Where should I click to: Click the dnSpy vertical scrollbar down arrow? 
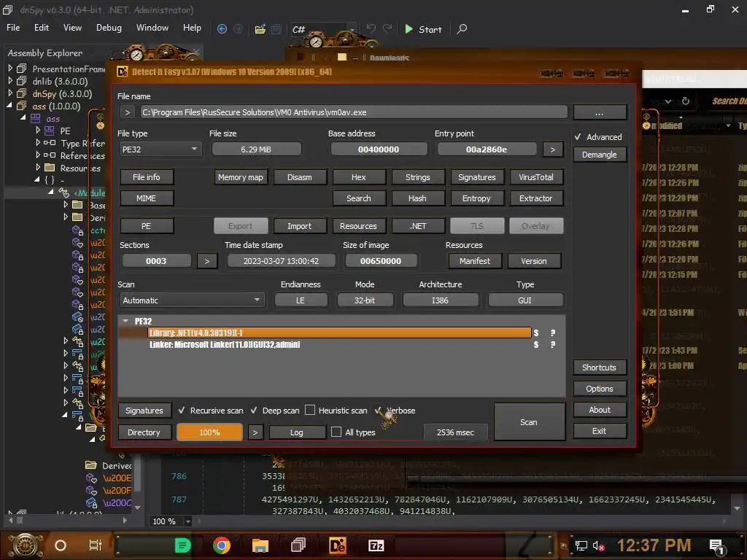pos(738,510)
